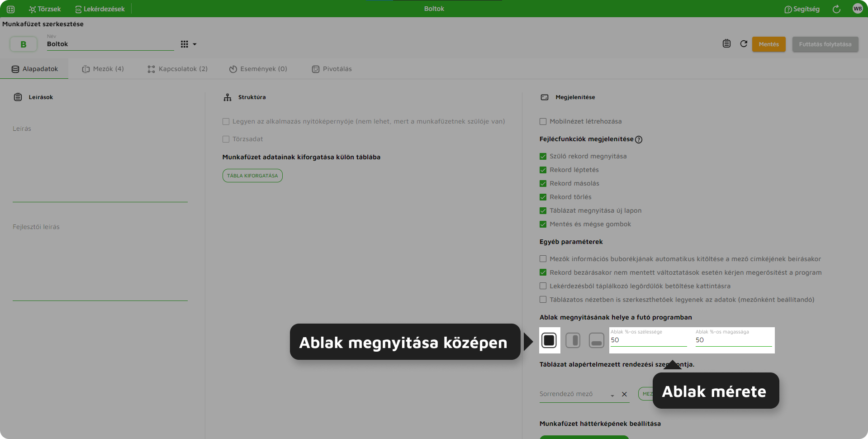Uncheck Mentés és mégse gombok
868x439 pixels.
tap(543, 224)
